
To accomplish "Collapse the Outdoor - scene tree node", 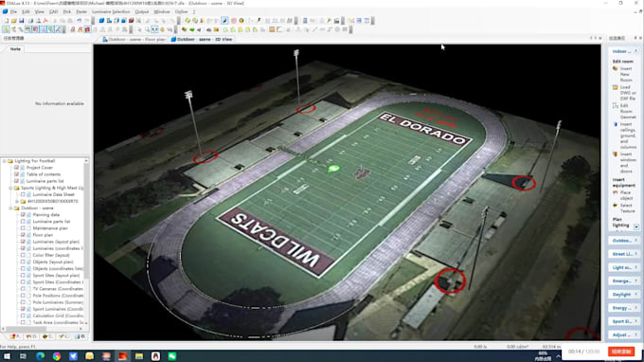I will coord(10,208).
